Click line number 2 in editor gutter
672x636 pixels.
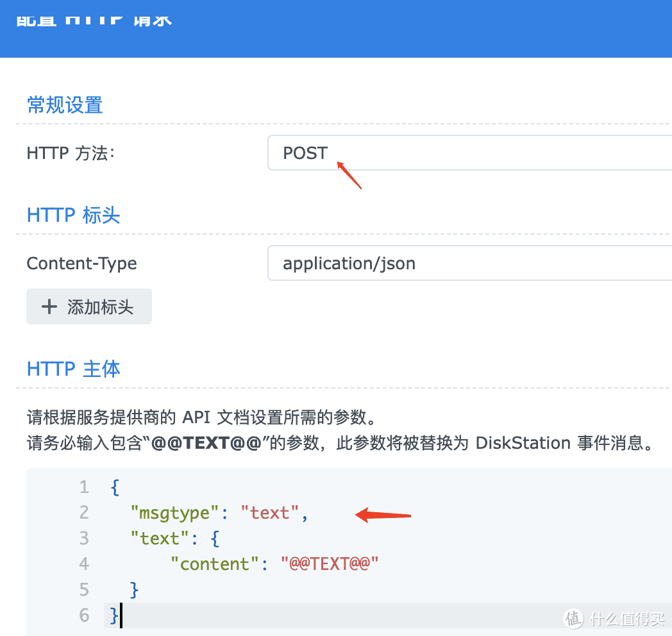(84, 513)
